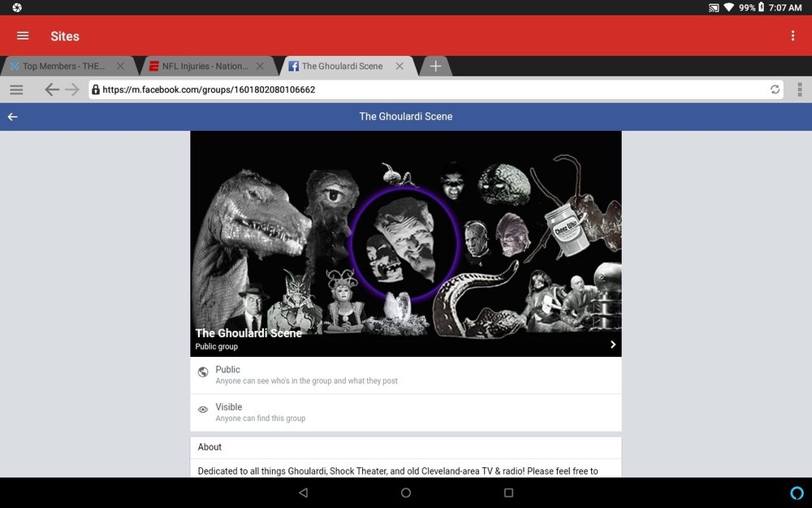
Task: Expand group details via cover chevron
Action: tap(612, 345)
